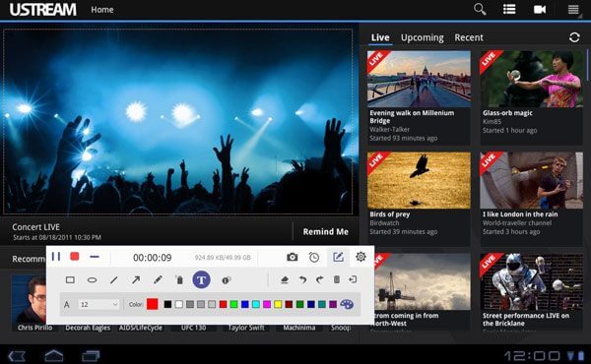Select the pencil freehand tool

pos(158,279)
